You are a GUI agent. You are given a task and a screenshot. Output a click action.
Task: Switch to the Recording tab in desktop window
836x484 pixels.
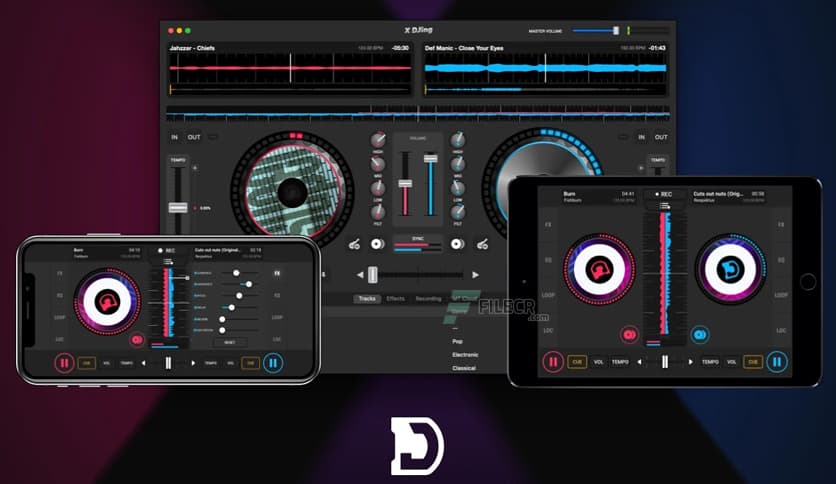[428, 299]
